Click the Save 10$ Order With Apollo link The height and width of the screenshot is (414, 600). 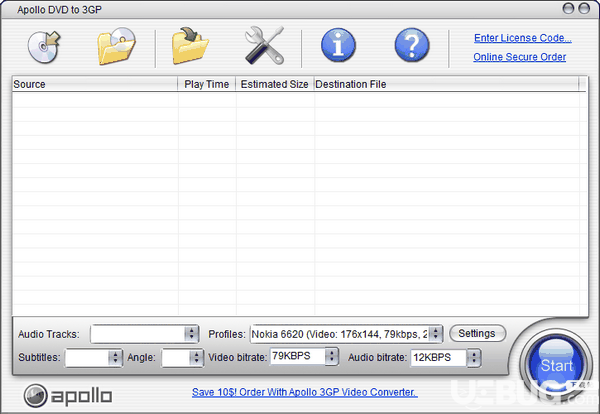305,392
